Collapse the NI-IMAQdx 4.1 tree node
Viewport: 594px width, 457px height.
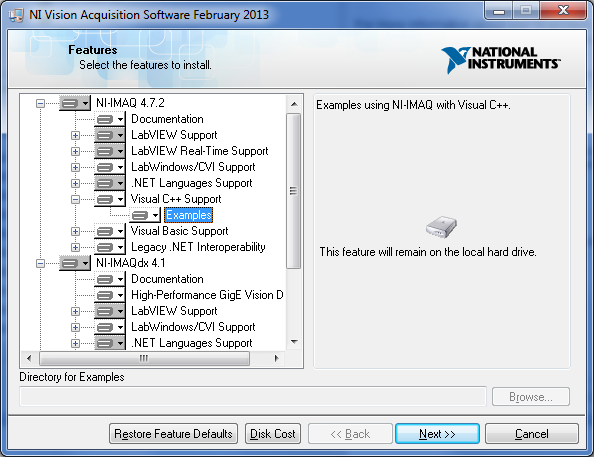click(x=41, y=263)
